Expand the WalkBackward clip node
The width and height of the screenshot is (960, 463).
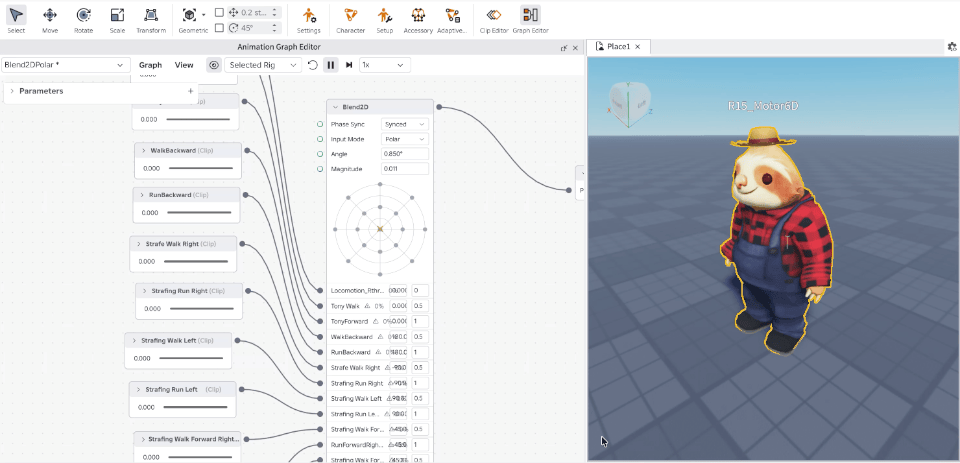coord(144,150)
